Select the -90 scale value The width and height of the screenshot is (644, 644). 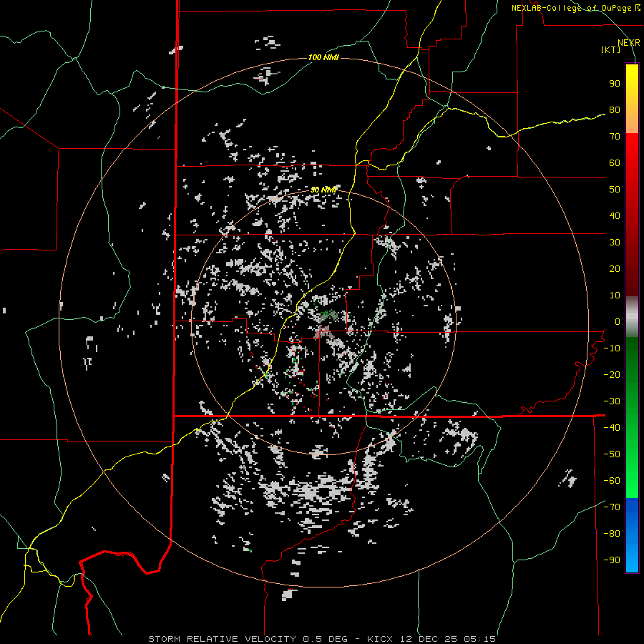point(612,560)
